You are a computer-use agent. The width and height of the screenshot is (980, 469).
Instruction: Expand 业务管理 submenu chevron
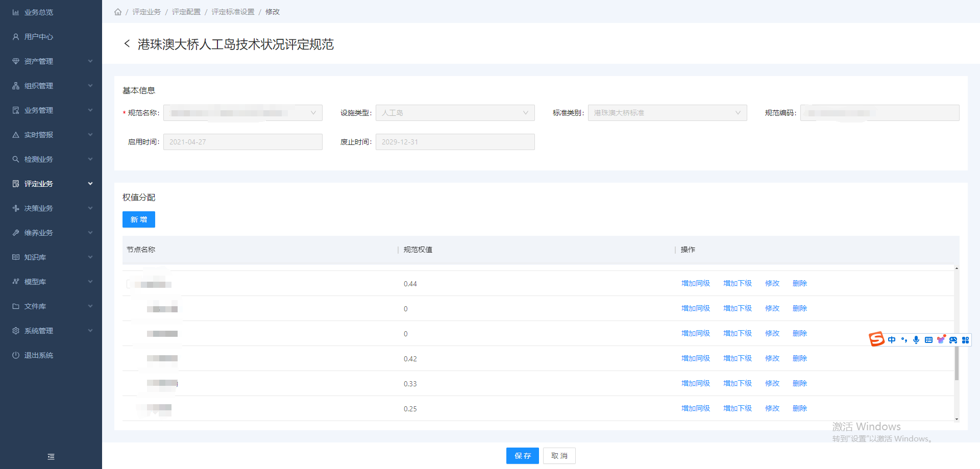[90, 110]
